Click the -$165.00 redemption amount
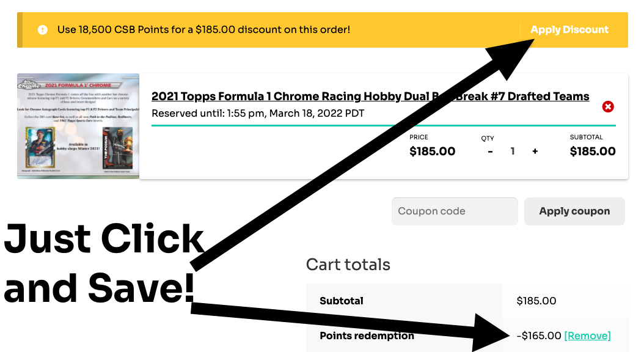Viewport: 644px width, 352px height. [x=538, y=335]
